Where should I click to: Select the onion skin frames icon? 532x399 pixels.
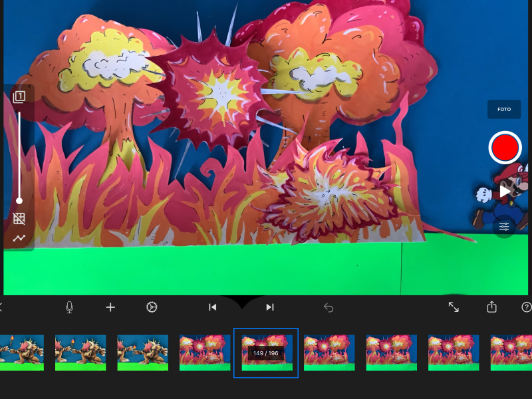[19, 96]
